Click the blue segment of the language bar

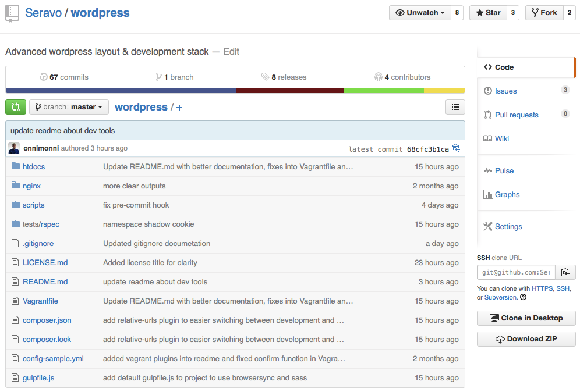coord(121,91)
